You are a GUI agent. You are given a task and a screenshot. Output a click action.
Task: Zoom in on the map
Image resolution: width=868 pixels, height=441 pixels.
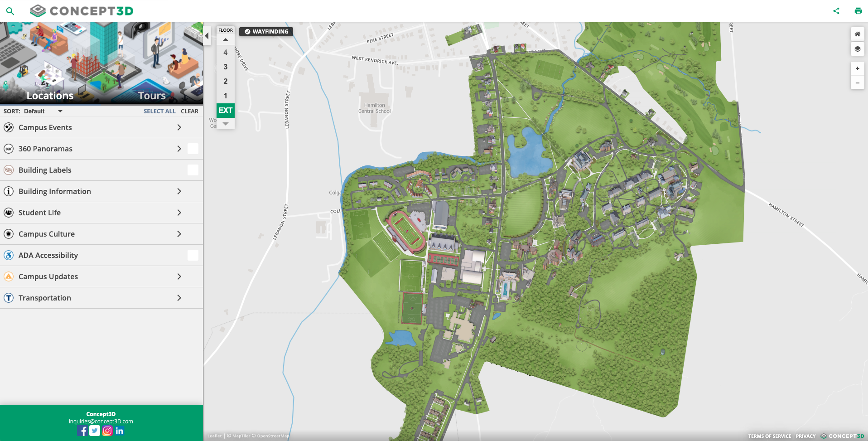point(857,68)
